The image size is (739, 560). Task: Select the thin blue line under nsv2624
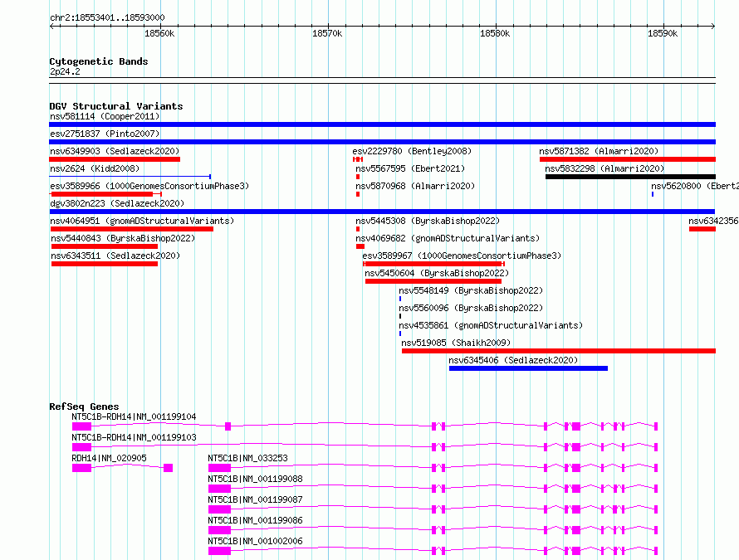tap(130, 177)
